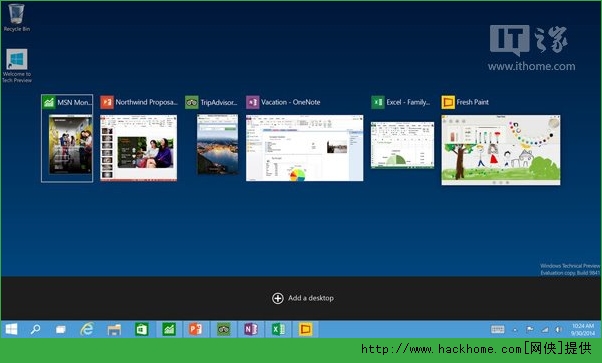Launch Internet Explorer from taskbar
The width and height of the screenshot is (602, 363).
[87, 329]
